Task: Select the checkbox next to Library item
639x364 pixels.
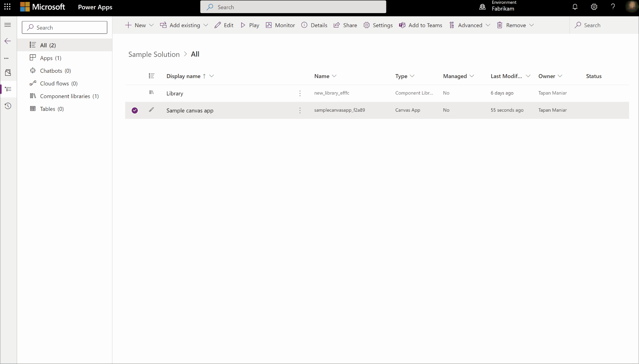Action: click(x=135, y=93)
